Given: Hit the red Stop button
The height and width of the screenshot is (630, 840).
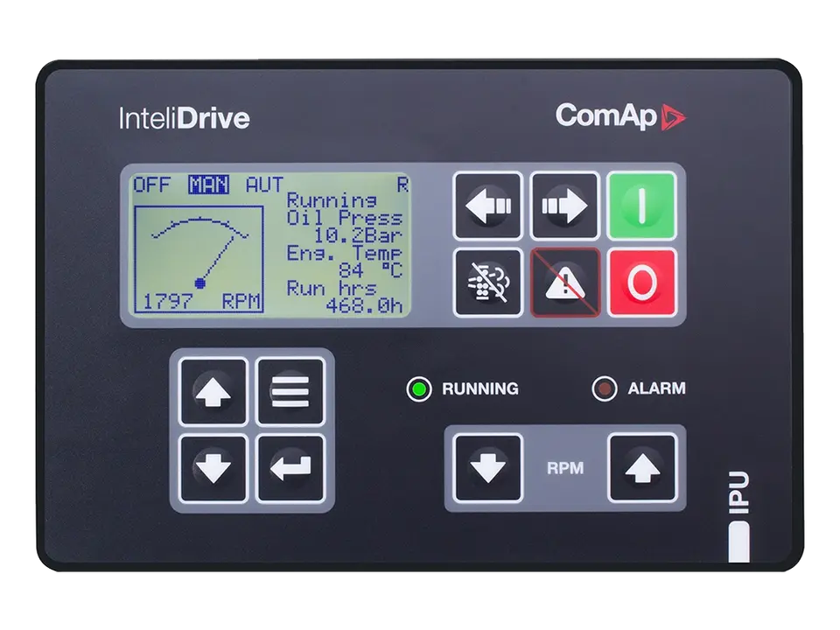Looking at the screenshot, I should 641,283.
